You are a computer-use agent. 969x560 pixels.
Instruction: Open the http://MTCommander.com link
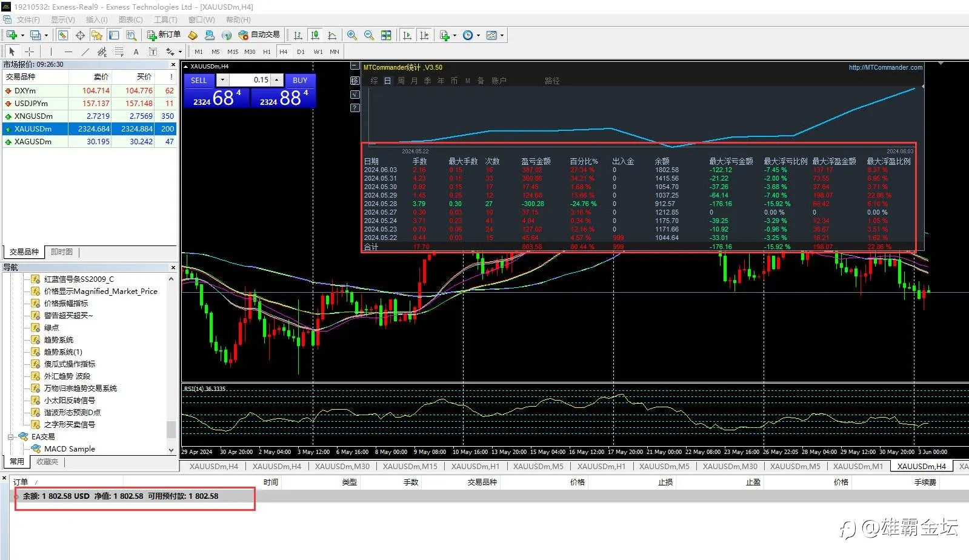coord(885,67)
